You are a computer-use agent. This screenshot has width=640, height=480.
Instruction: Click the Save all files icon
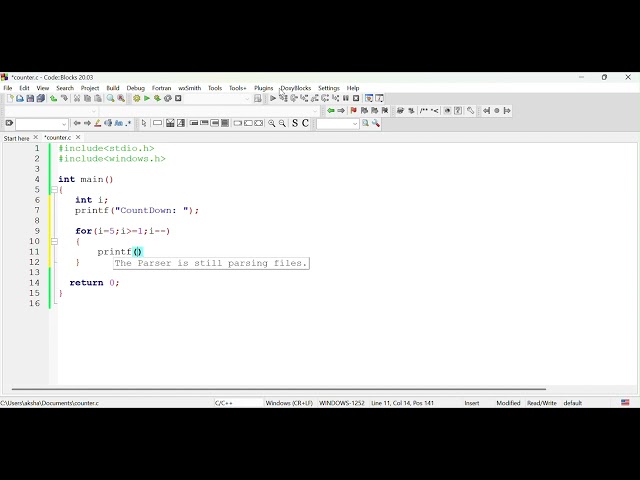pos(40,98)
